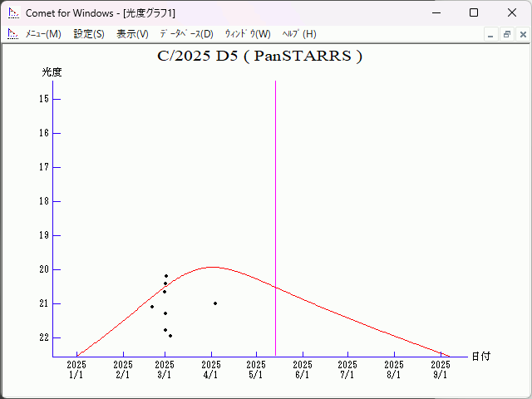Open the ウィンドウ(W) window menu
532x399 pixels.
pos(248,34)
